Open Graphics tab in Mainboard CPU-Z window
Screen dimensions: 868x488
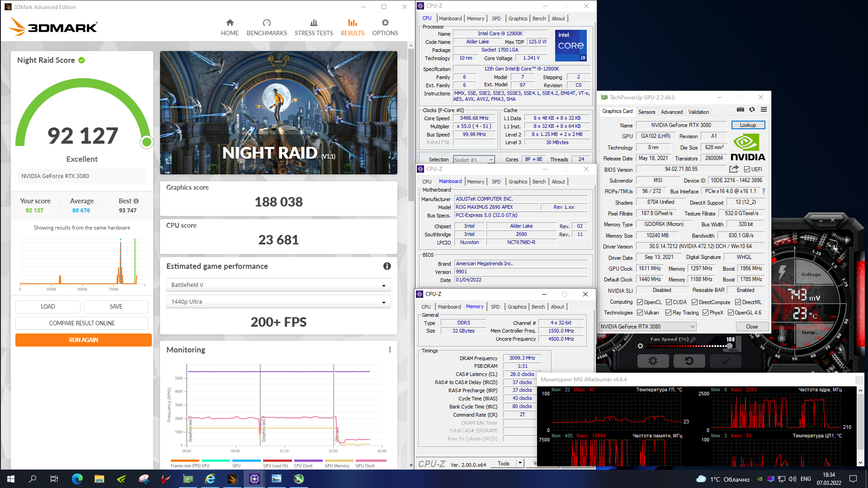tap(518, 182)
